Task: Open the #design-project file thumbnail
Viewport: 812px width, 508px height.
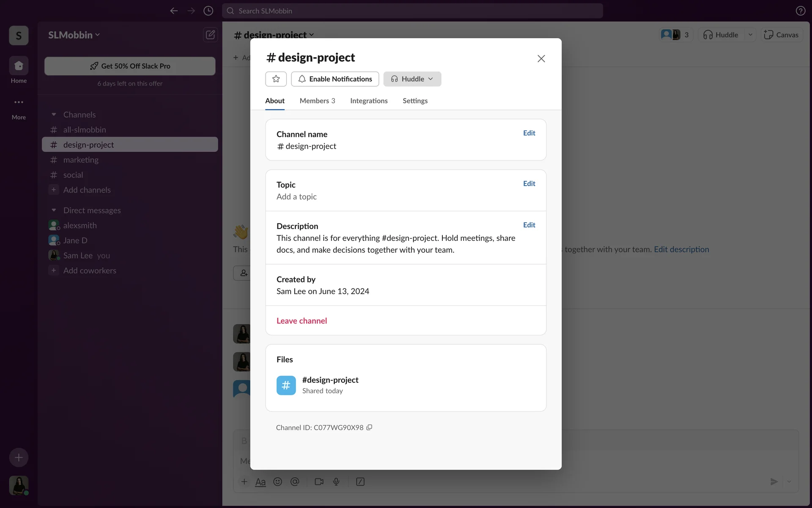Action: [286, 385]
